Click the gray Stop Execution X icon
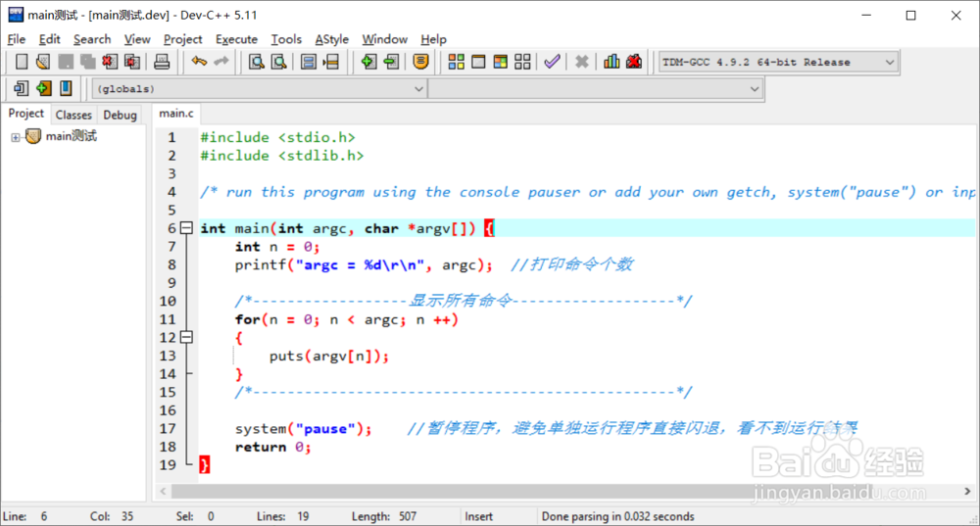The image size is (980, 526). [x=582, y=62]
